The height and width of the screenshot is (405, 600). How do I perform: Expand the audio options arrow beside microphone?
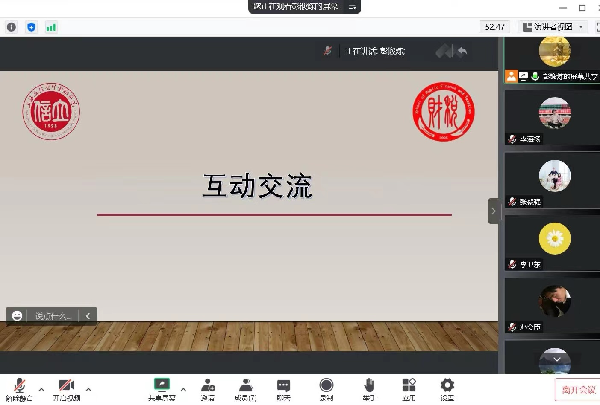[x=41, y=388]
